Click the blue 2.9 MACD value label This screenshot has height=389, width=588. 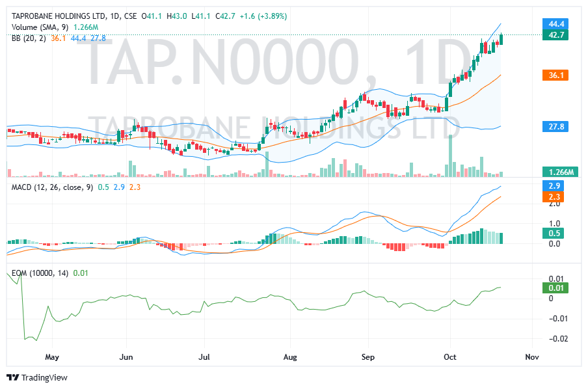554,185
